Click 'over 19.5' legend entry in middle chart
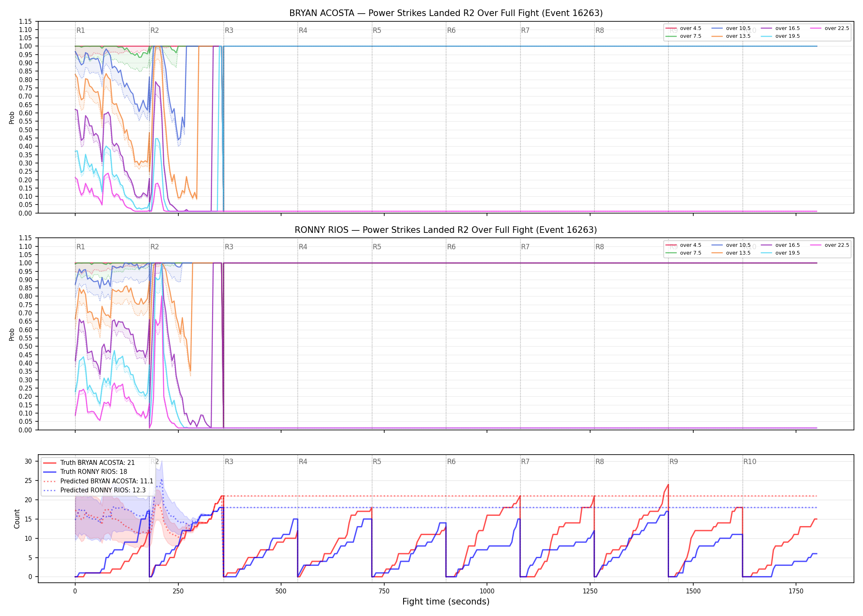The width and height of the screenshot is (863, 616). [780, 253]
